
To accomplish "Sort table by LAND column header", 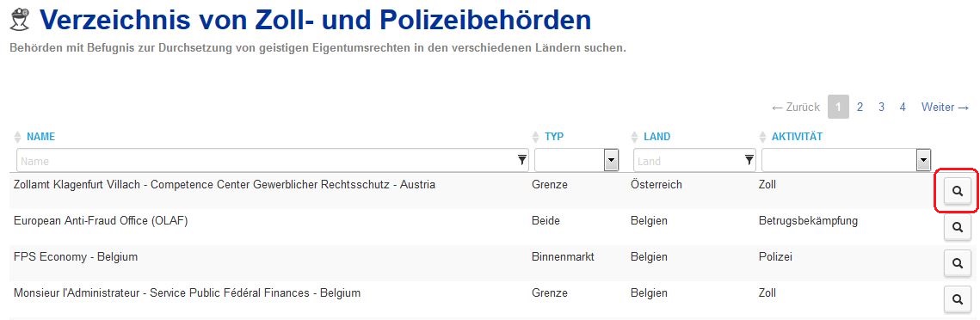I will (x=656, y=137).
